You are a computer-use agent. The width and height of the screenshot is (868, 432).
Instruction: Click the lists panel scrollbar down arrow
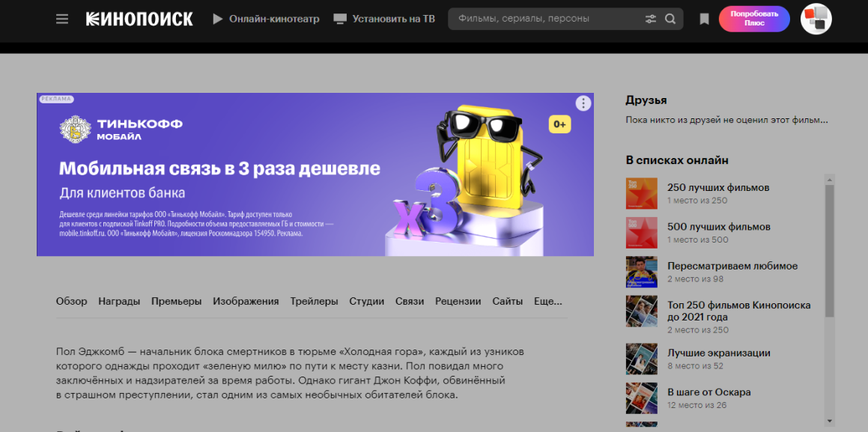click(829, 421)
